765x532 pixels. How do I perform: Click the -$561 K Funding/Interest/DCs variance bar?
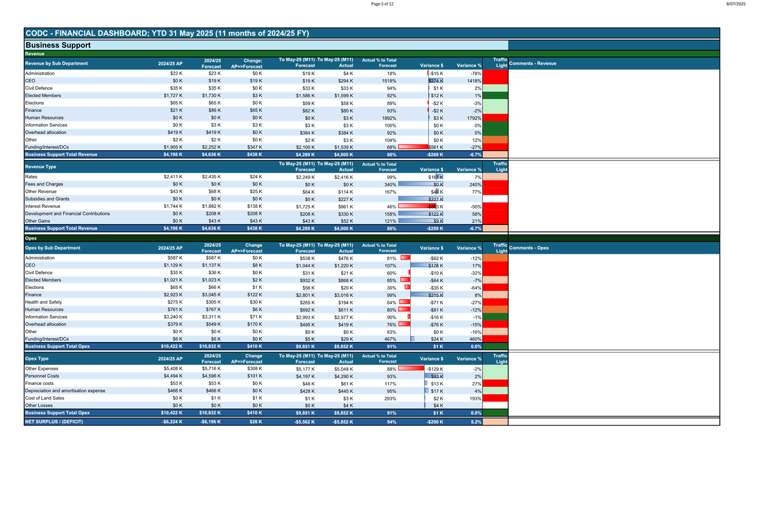(x=414, y=147)
